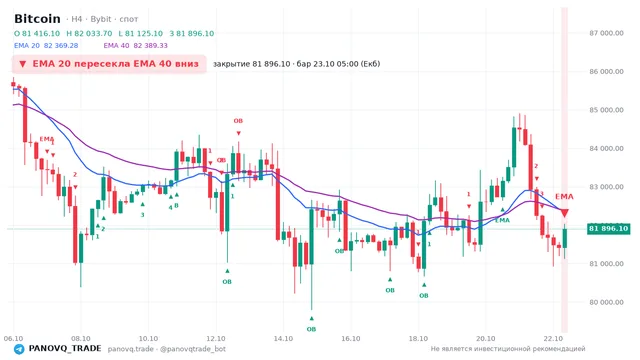Viewport: 640px width, 360px height.
Task: Click the 08.10 date axis label
Action: [x=81, y=339]
